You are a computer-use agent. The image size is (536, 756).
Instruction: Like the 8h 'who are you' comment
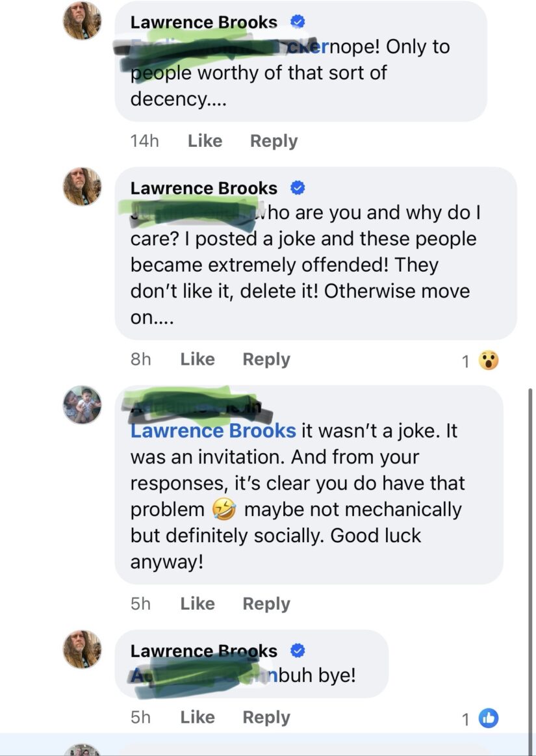(x=197, y=359)
